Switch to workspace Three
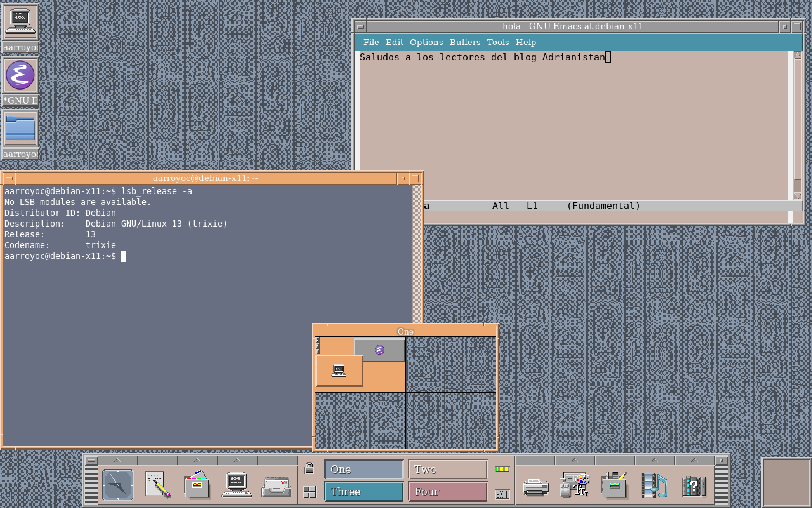 coord(363,491)
